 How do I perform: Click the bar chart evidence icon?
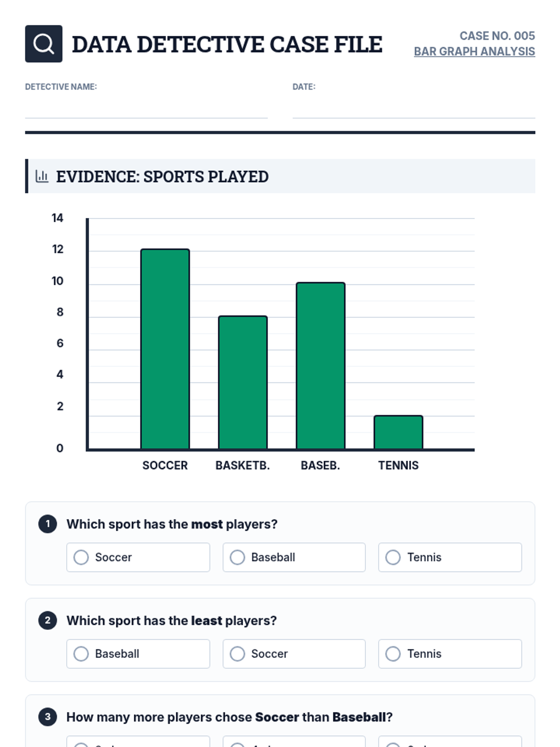[42, 176]
